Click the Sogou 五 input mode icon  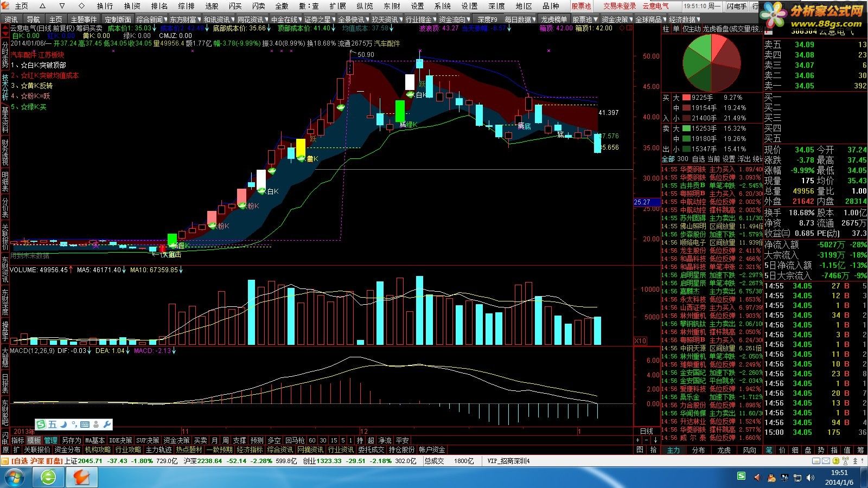(x=53, y=425)
